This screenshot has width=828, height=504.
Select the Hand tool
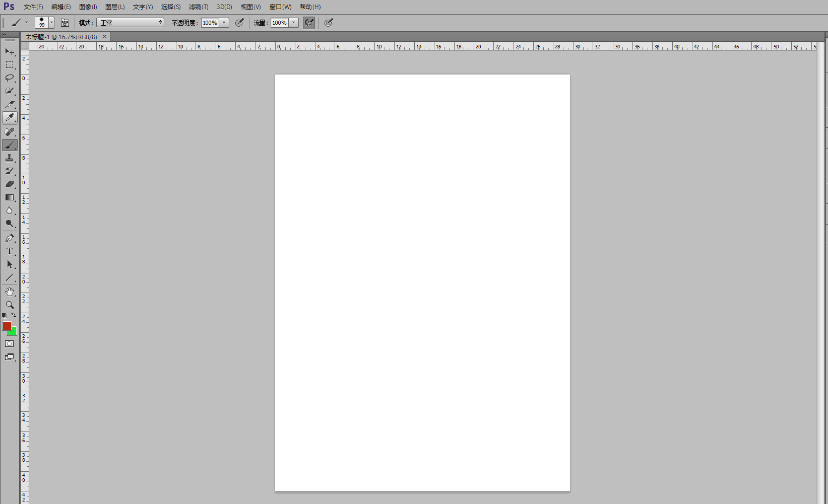point(10,292)
